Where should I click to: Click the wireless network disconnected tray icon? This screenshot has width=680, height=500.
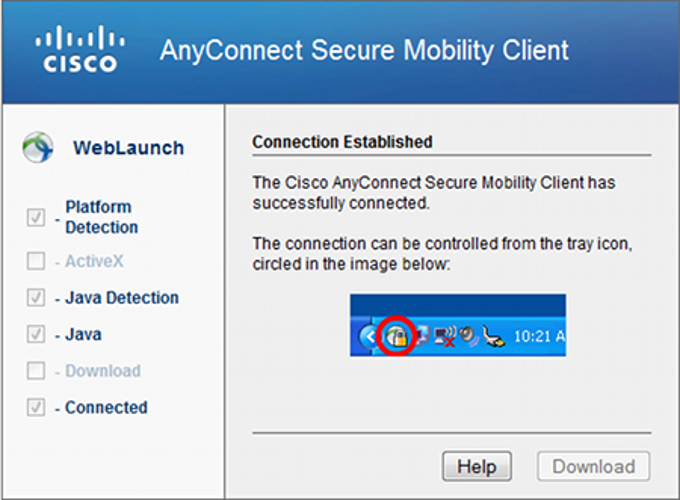(446, 337)
